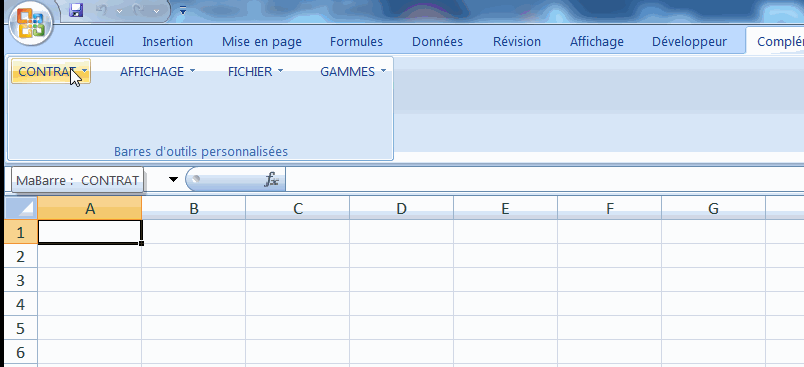Click into the formula bar

pos(545,179)
